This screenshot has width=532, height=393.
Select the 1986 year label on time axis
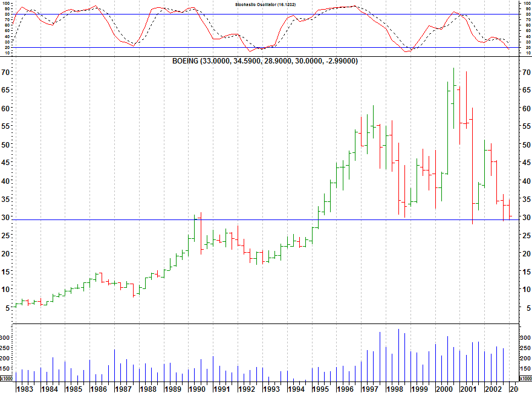click(99, 389)
